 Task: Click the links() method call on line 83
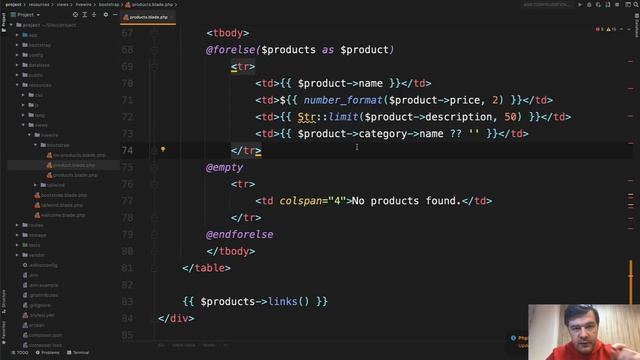point(289,302)
